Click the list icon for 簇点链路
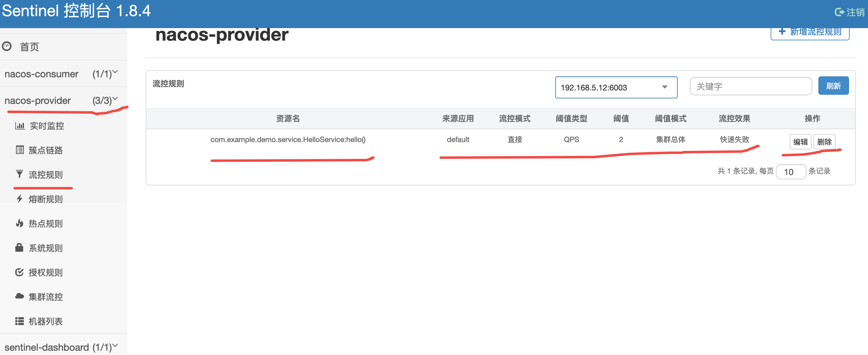The width and height of the screenshot is (868, 355). [20, 150]
